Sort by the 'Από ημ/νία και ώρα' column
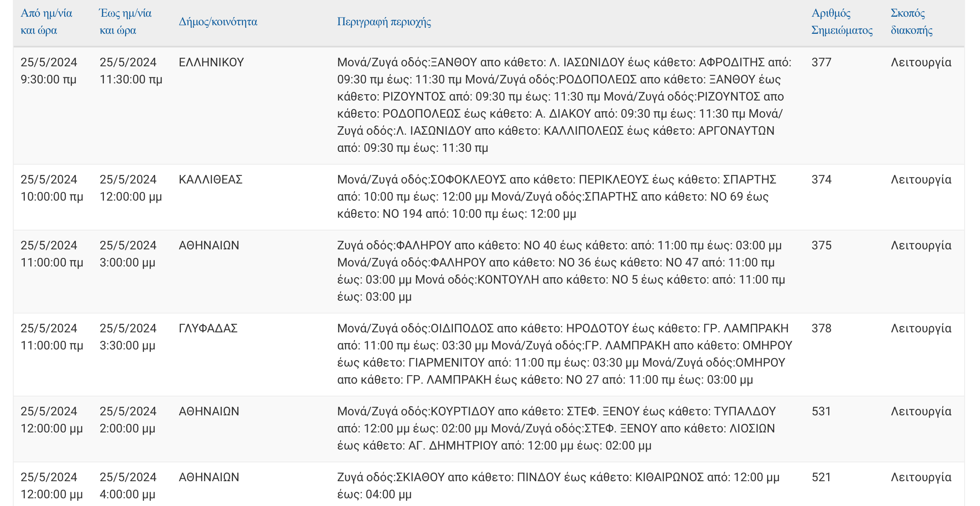This screenshot has width=980, height=506. click(46, 21)
